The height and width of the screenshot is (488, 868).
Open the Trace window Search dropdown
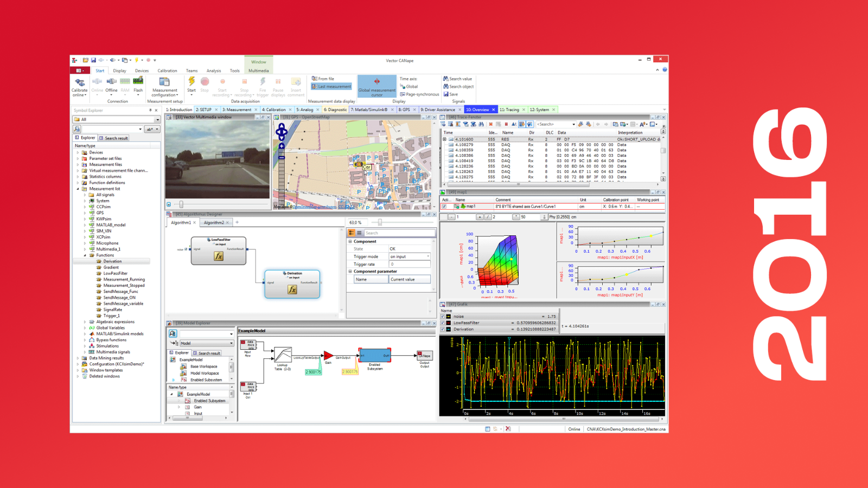coord(573,124)
